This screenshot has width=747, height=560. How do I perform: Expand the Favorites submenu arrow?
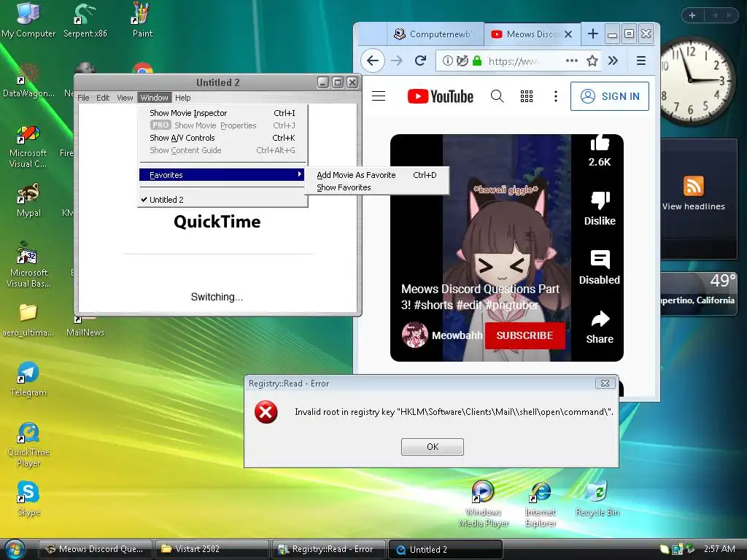point(300,174)
